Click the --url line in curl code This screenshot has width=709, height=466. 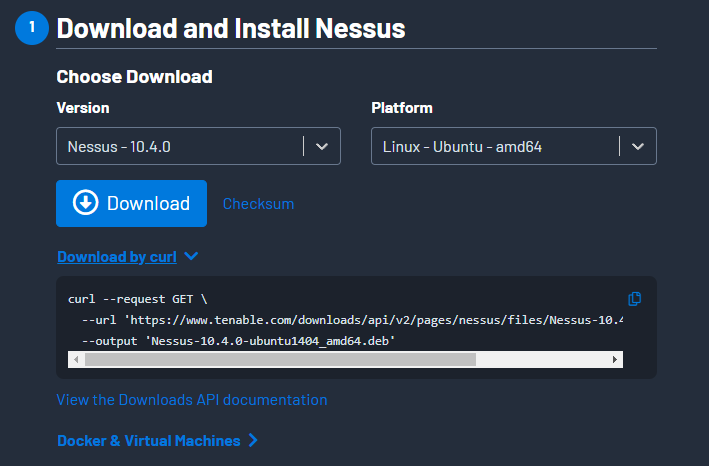pyautogui.click(x=352, y=320)
